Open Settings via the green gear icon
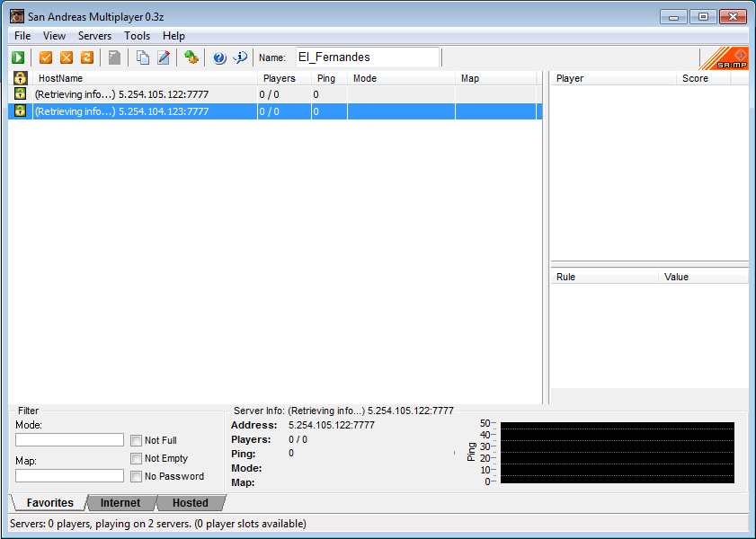 coord(191,57)
